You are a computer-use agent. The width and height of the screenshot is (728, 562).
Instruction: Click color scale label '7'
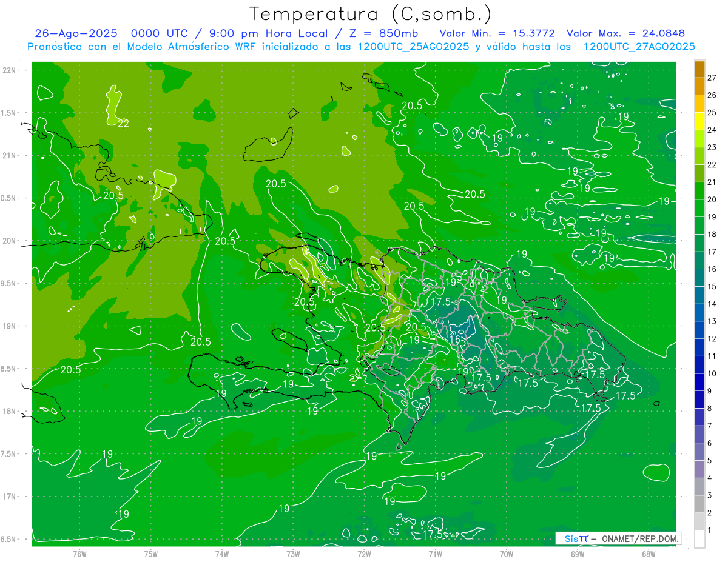[710, 426]
